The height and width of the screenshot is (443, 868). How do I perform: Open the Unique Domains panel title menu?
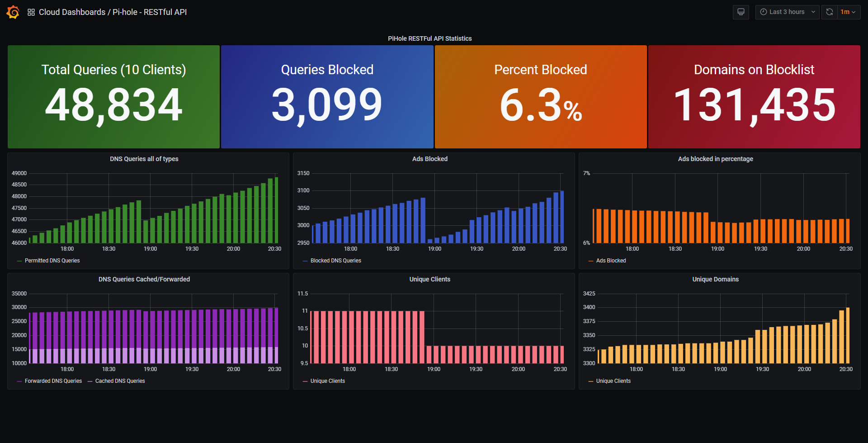(x=715, y=279)
